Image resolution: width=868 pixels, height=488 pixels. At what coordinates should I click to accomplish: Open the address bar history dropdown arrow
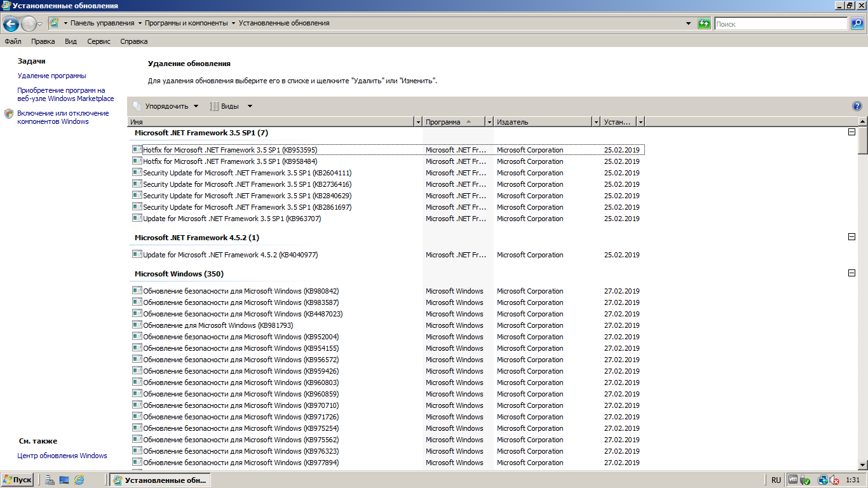coord(688,24)
